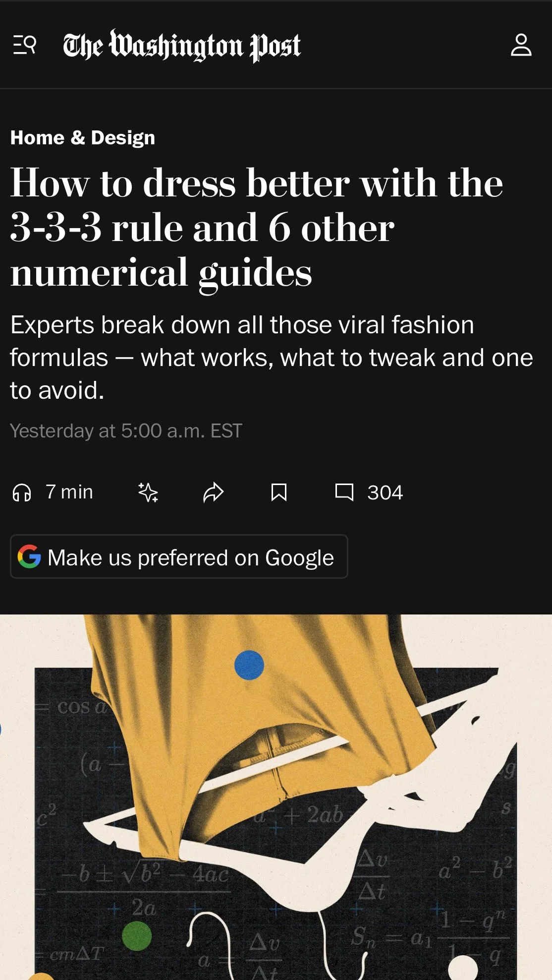Share the article with the arrow icon

click(x=214, y=492)
